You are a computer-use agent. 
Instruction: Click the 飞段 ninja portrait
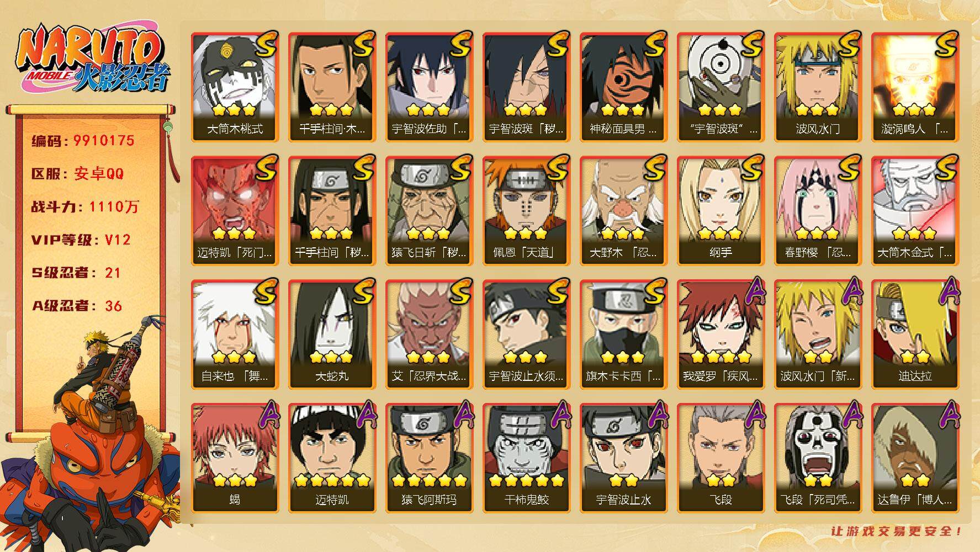(721, 458)
